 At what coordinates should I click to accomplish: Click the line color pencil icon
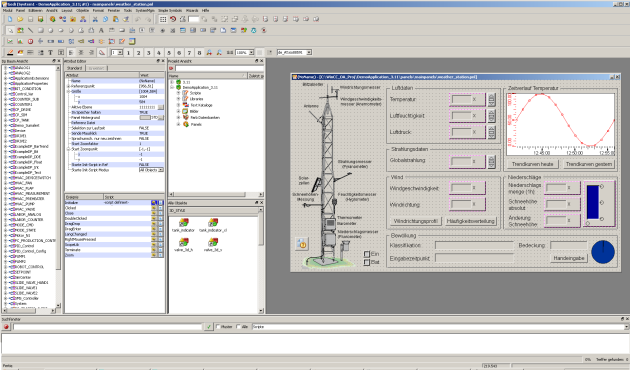(x=10, y=53)
